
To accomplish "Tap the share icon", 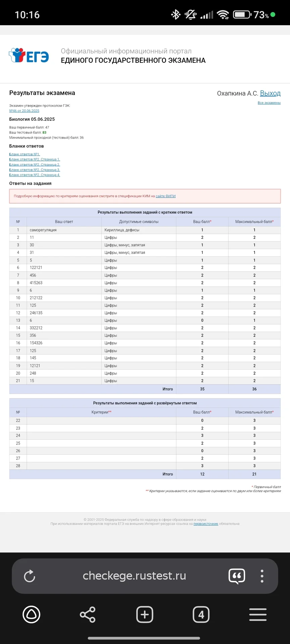I will (x=88, y=615).
